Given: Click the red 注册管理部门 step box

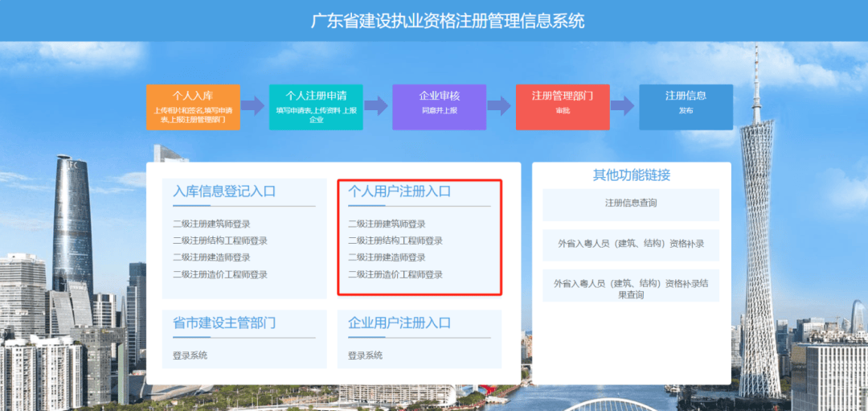Looking at the screenshot, I should 562,106.
